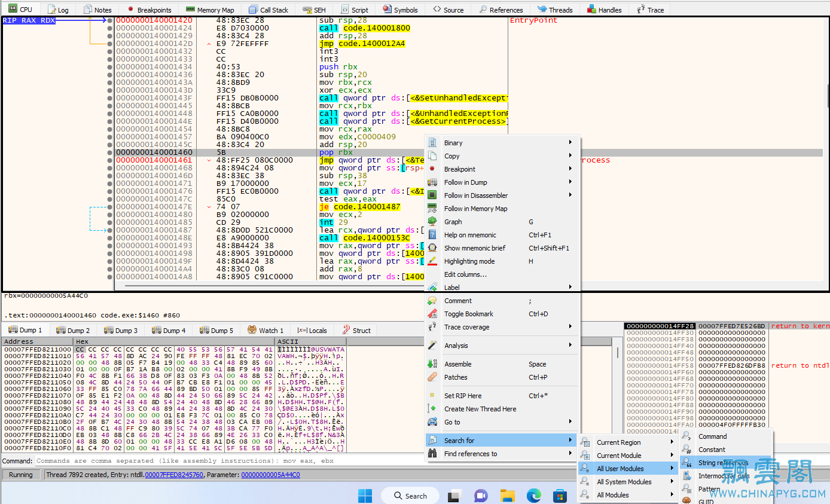Expand the Trace coverage submenu

coord(570,327)
